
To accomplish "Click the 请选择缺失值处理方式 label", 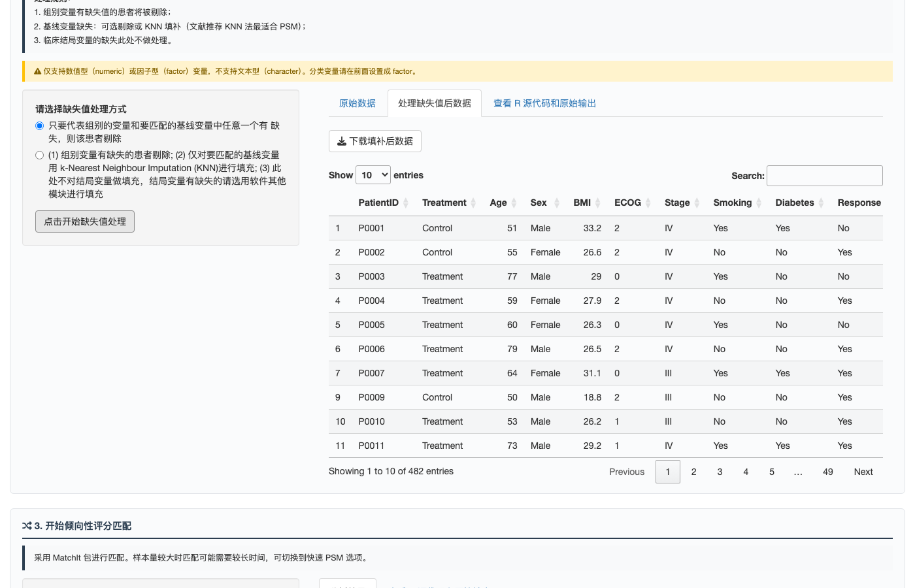I will click(x=81, y=109).
